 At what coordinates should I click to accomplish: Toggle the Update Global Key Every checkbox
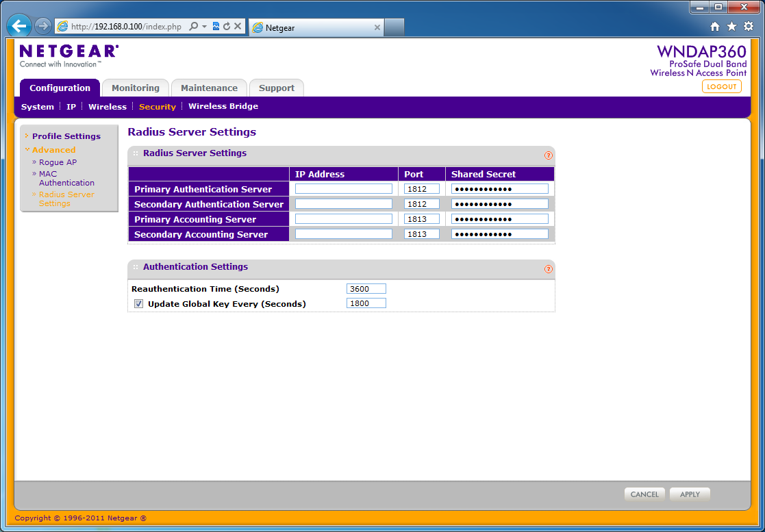click(139, 304)
